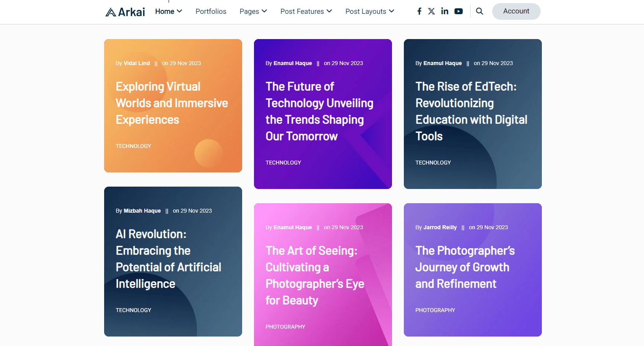The height and width of the screenshot is (346, 644).
Task: Click author Enamul Haque on Art of Seeing card
Action: click(293, 227)
